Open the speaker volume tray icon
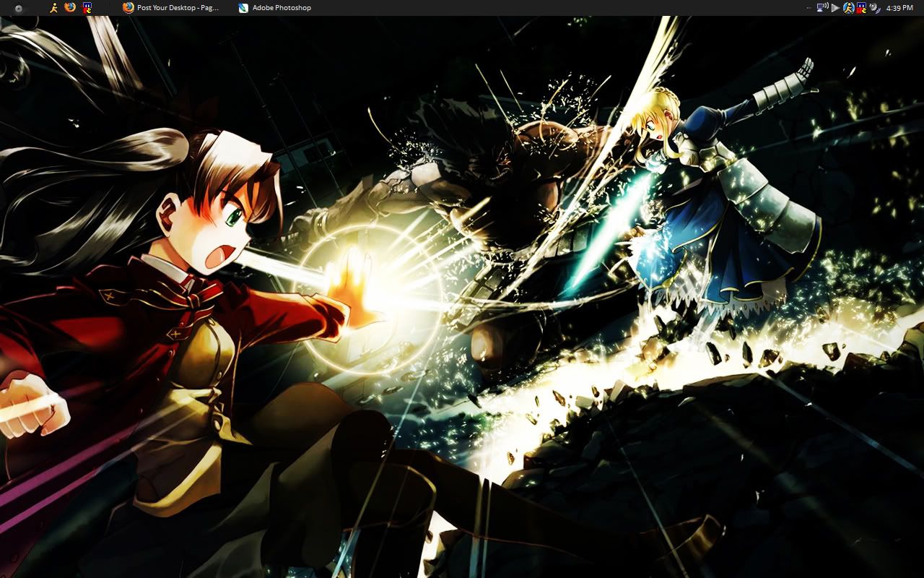 point(875,8)
